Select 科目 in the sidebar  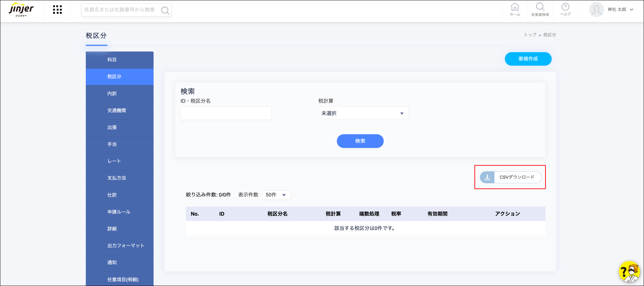click(x=119, y=60)
